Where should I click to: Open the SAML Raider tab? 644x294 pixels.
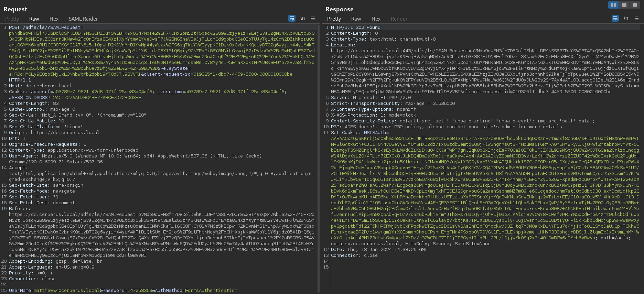click(83, 19)
